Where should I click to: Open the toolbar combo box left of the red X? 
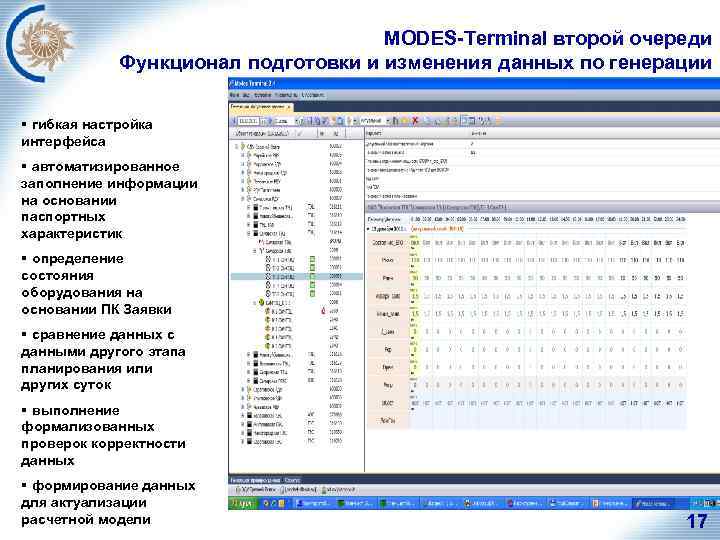point(375,121)
